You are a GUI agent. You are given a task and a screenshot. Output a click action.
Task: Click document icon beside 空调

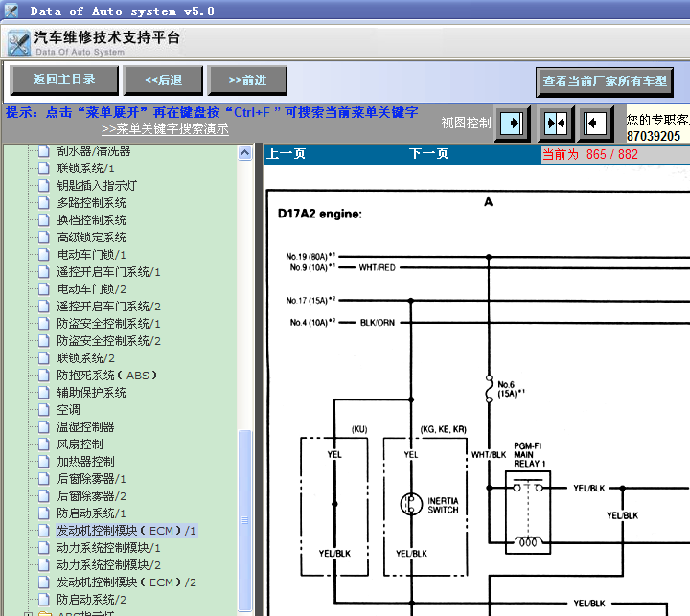[x=43, y=410]
